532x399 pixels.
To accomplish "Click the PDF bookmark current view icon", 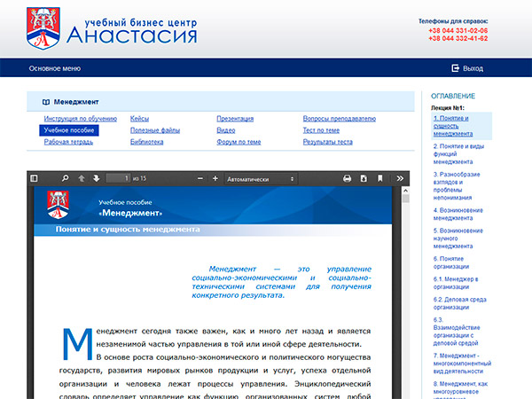I will coord(379,178).
